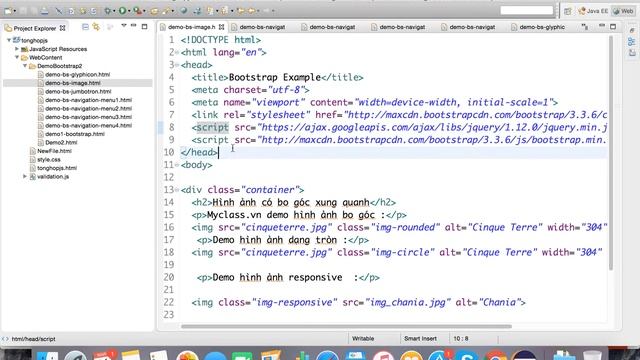Viewport: 640px width, 360px height.
Task: Click the Collapse All icon in Project Explorer
Action: [x=85, y=27]
